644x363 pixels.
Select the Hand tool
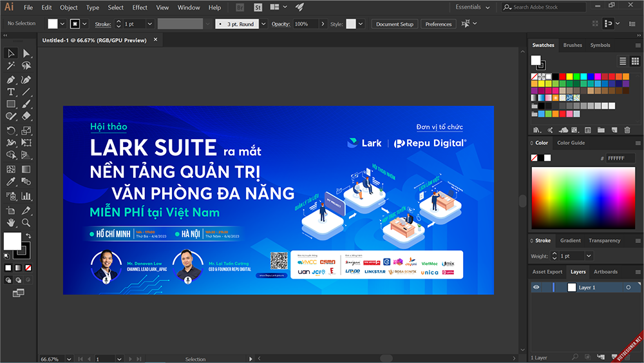pyautogui.click(x=11, y=222)
